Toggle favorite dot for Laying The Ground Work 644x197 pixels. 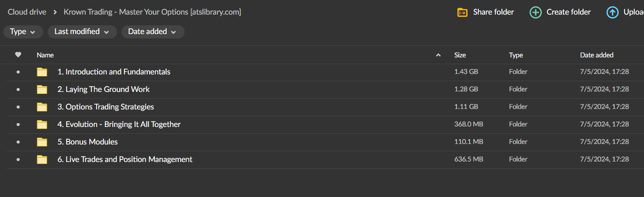click(18, 90)
